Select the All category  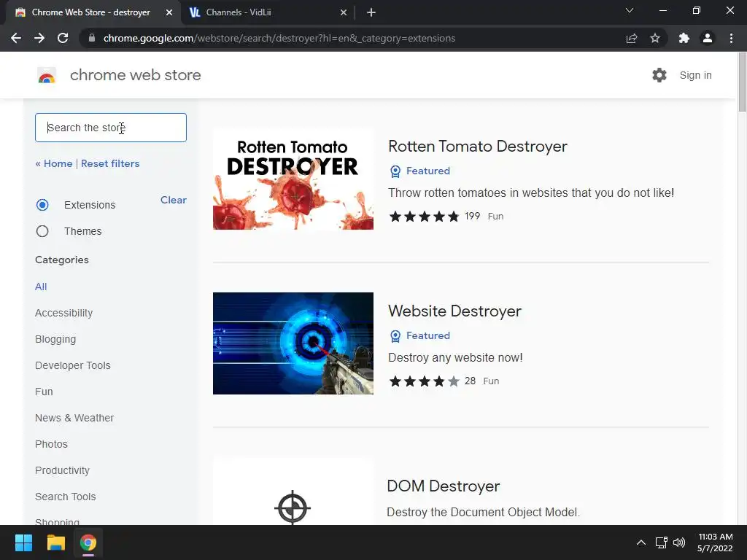coord(41,287)
